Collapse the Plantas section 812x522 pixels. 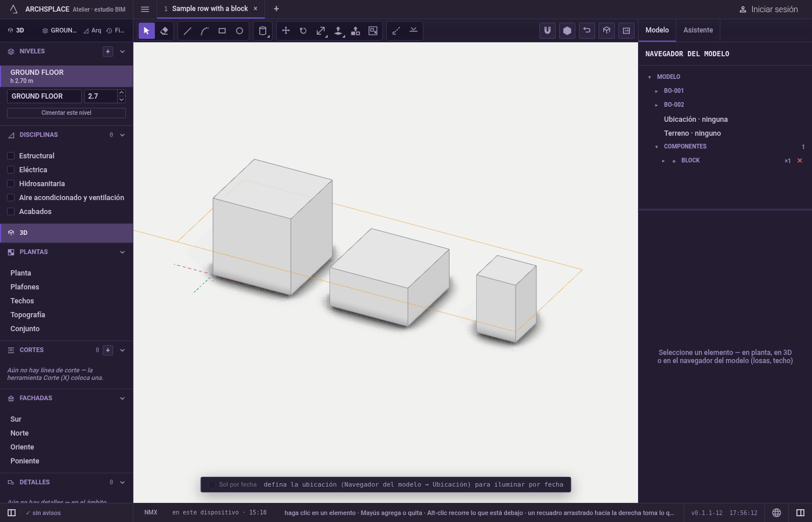pos(122,252)
